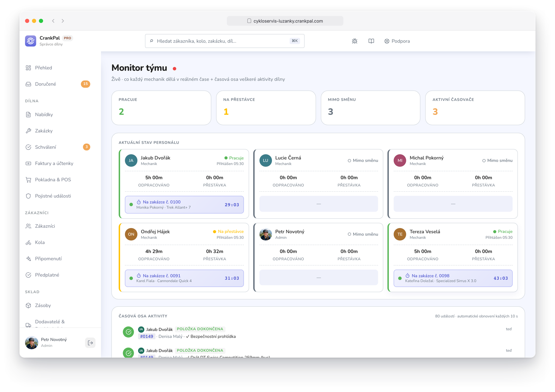The width and height of the screenshot is (555, 392).
Task: Click the Připomenutí sparkle icon
Action: coord(28,259)
